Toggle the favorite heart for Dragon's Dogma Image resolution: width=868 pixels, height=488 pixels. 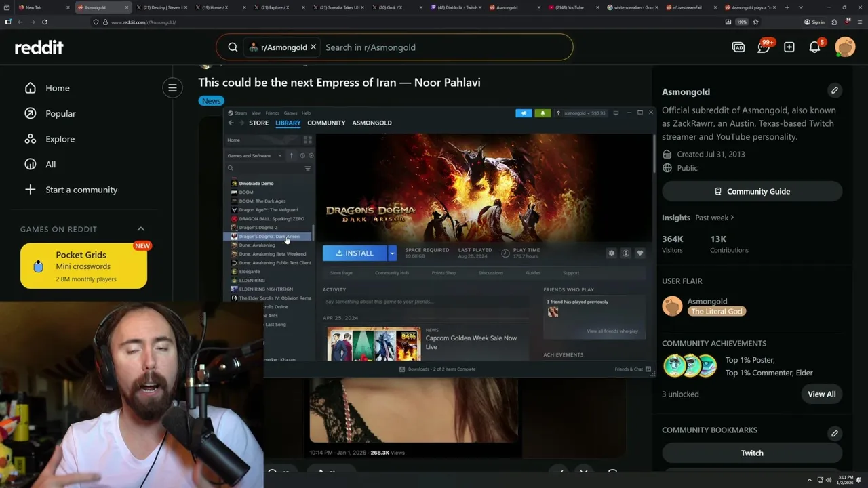(639, 253)
